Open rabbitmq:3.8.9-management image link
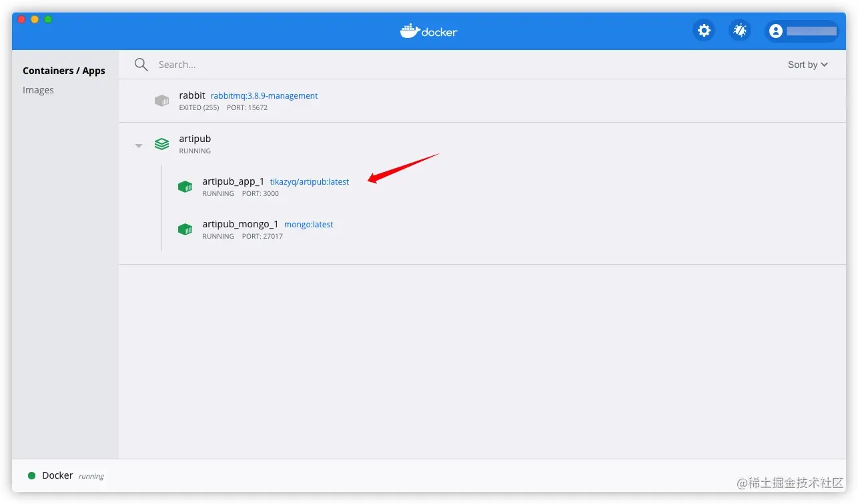This screenshot has width=858, height=504. [264, 96]
